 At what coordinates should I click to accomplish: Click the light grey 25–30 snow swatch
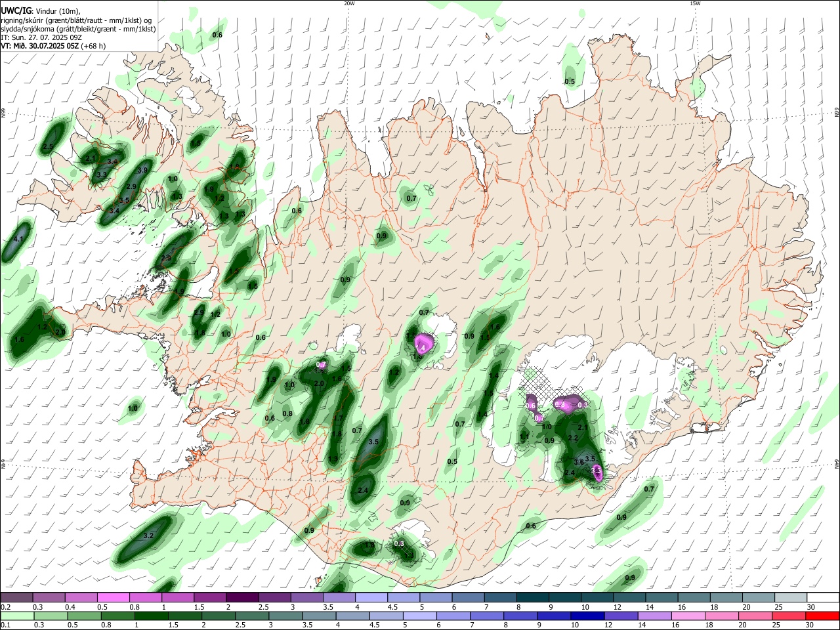tap(791, 598)
